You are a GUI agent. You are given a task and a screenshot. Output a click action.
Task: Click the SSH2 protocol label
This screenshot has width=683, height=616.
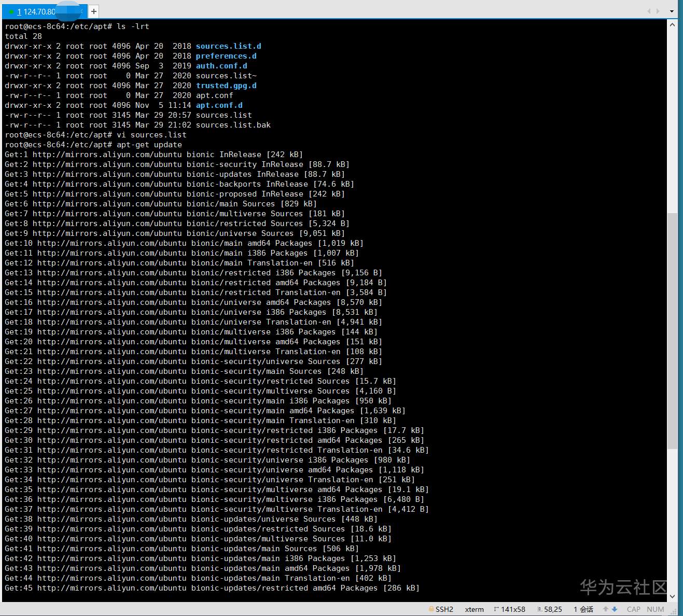coord(444,609)
